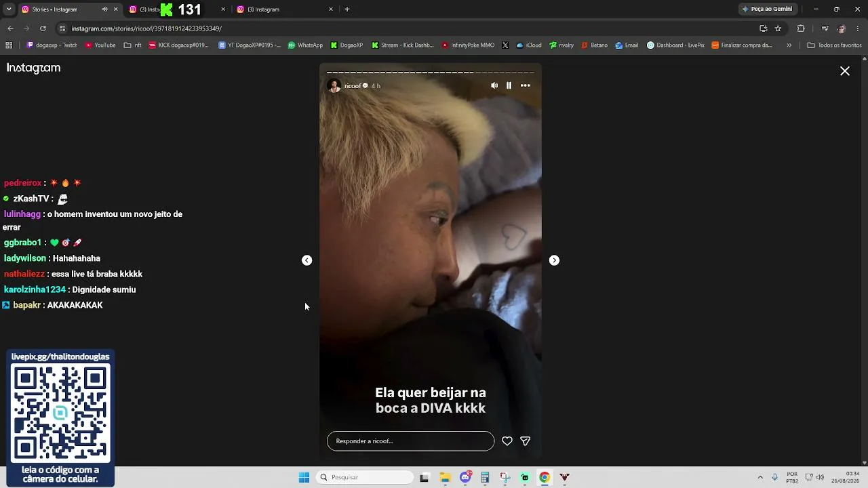
Task: Click the microphone icon in the system tray
Action: [x=775, y=477]
